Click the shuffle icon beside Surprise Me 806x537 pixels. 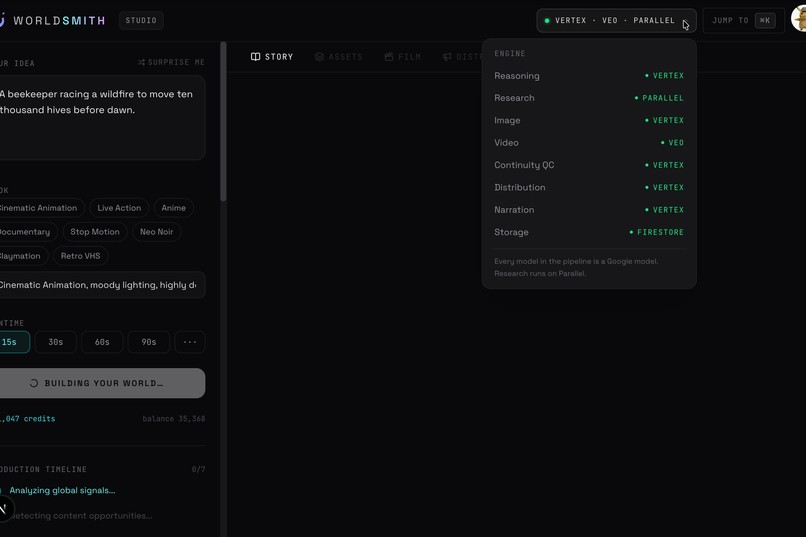point(141,62)
